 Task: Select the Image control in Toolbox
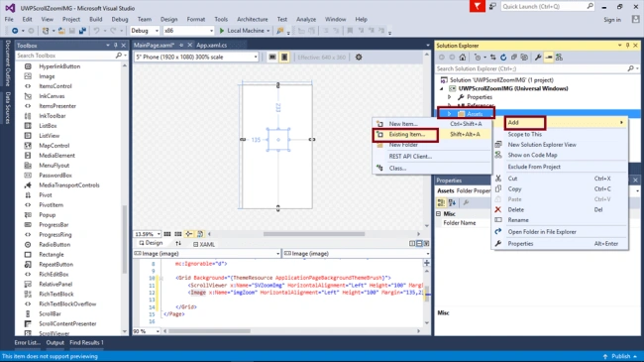tap(47, 76)
